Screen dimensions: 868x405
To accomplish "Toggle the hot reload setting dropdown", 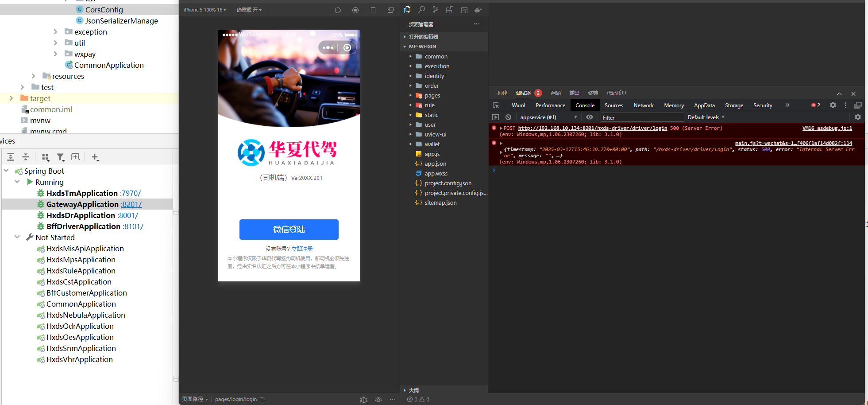I will pyautogui.click(x=249, y=10).
